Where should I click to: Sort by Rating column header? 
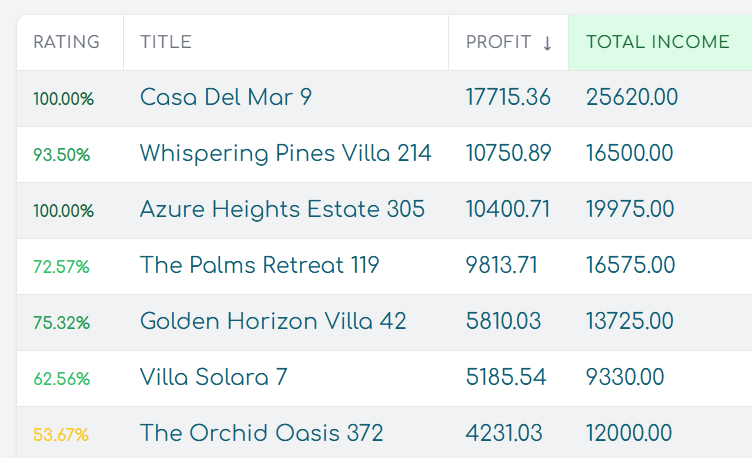67,42
